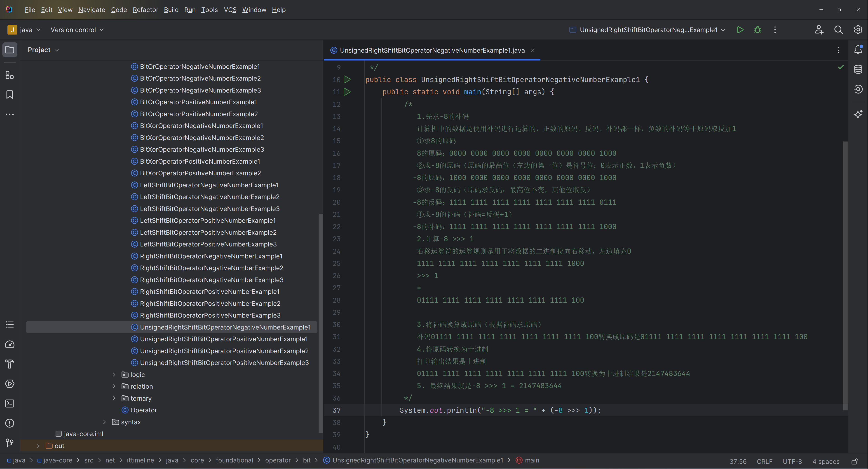Open the spiral icon tool window

click(858, 89)
